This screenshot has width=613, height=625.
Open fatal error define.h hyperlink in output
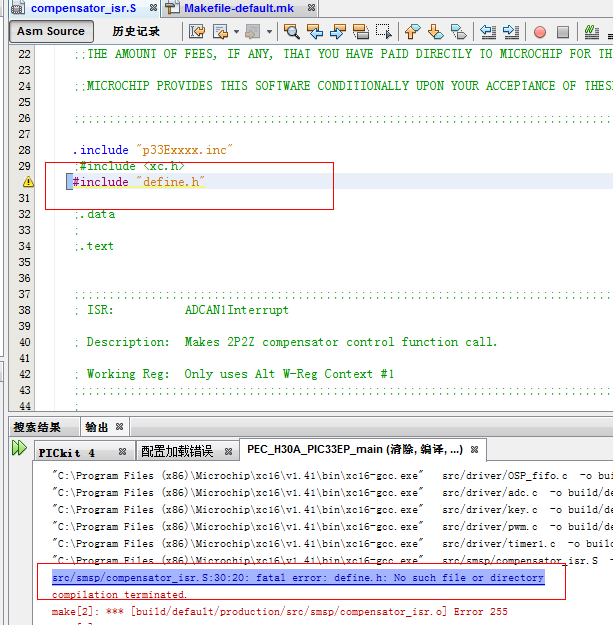pos(298,578)
